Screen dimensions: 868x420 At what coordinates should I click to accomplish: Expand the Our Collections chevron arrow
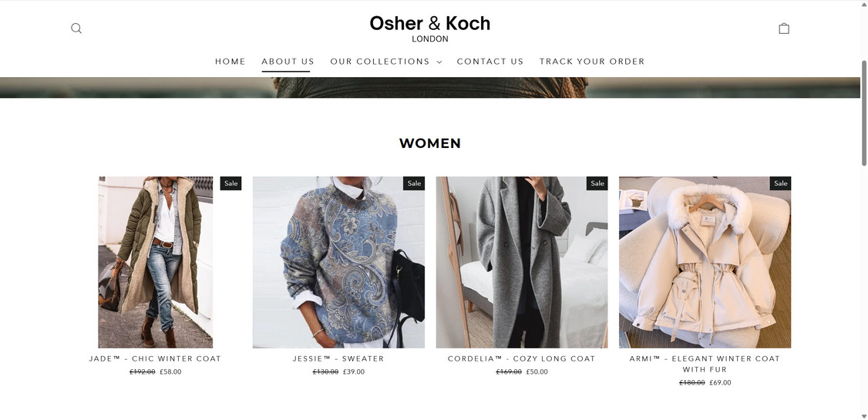pos(439,62)
